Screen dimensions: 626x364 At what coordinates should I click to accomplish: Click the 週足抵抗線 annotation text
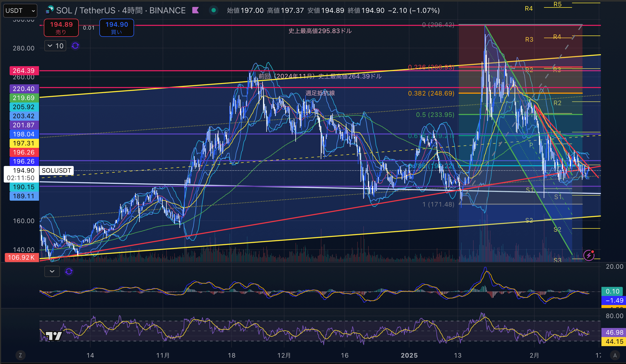[320, 93]
